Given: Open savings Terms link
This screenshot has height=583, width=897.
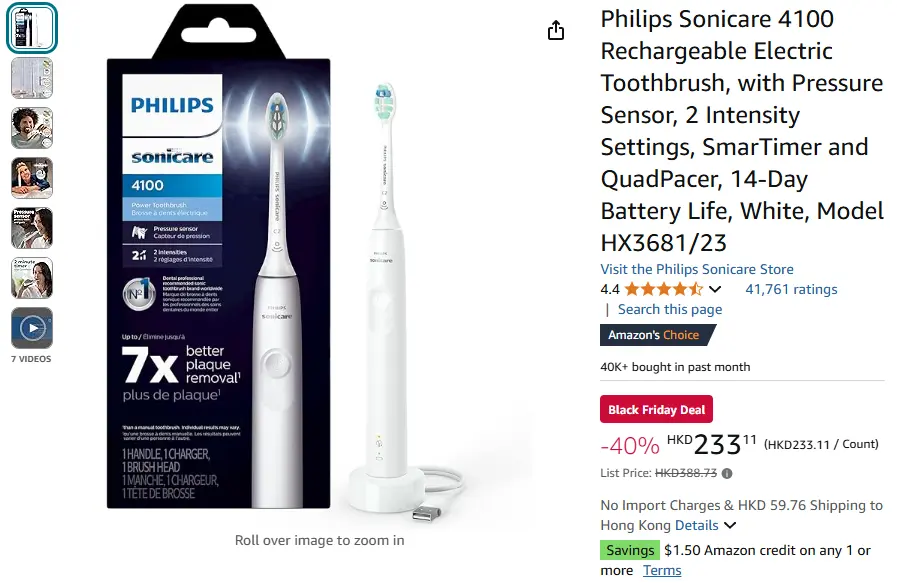Looking at the screenshot, I should (662, 570).
